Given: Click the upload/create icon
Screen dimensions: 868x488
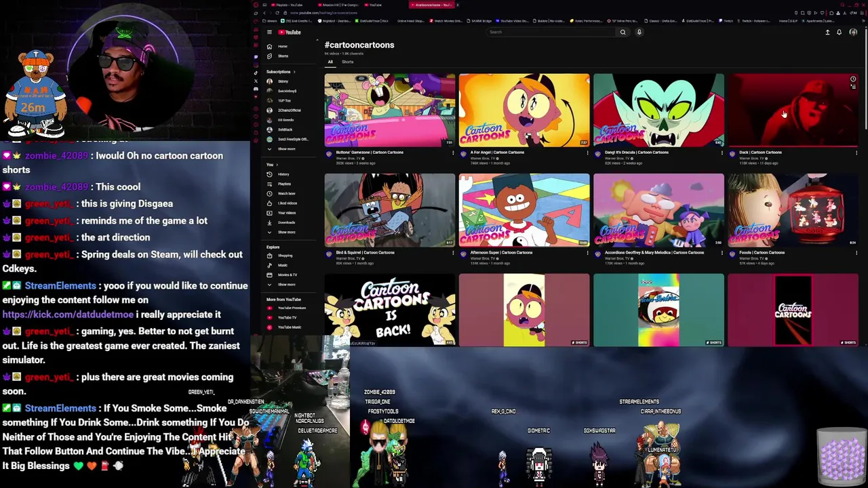Looking at the screenshot, I should pyautogui.click(x=827, y=33).
